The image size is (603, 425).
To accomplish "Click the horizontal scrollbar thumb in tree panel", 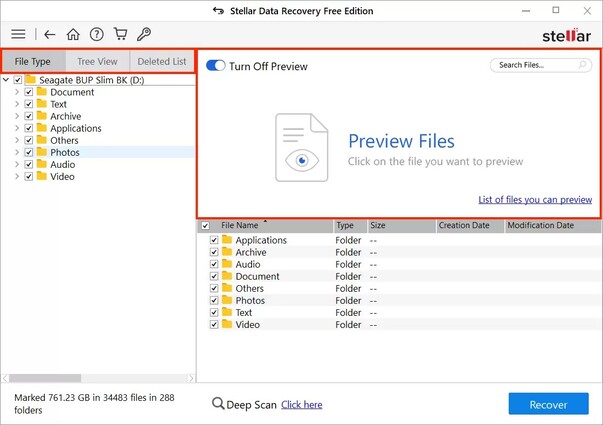I will (45, 378).
